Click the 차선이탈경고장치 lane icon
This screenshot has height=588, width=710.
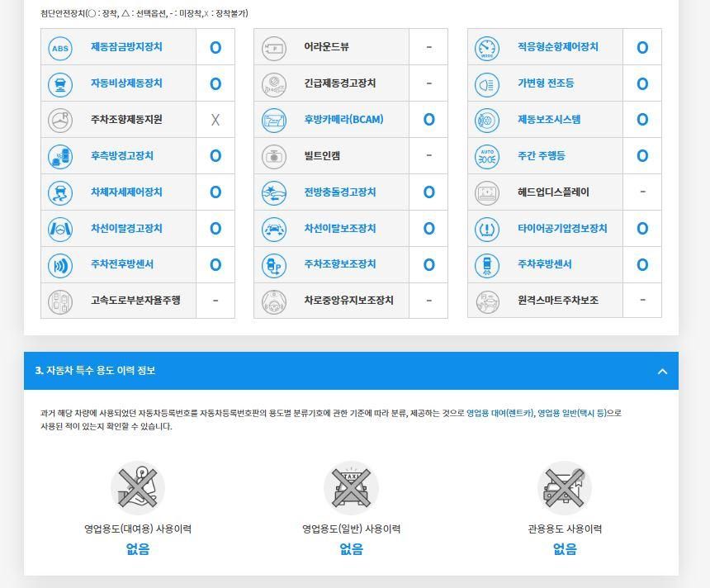60,230
